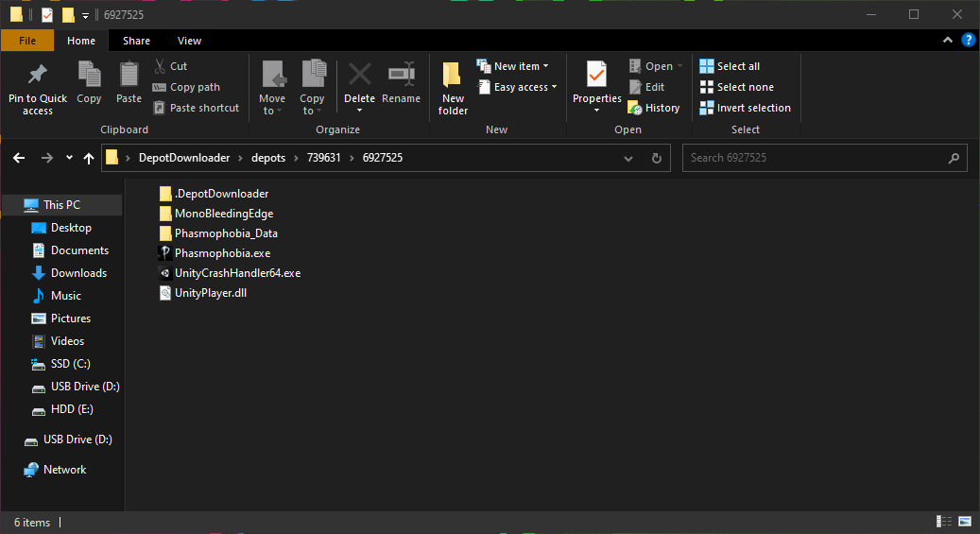980x534 pixels.
Task: Click Copy path
Action: (187, 87)
